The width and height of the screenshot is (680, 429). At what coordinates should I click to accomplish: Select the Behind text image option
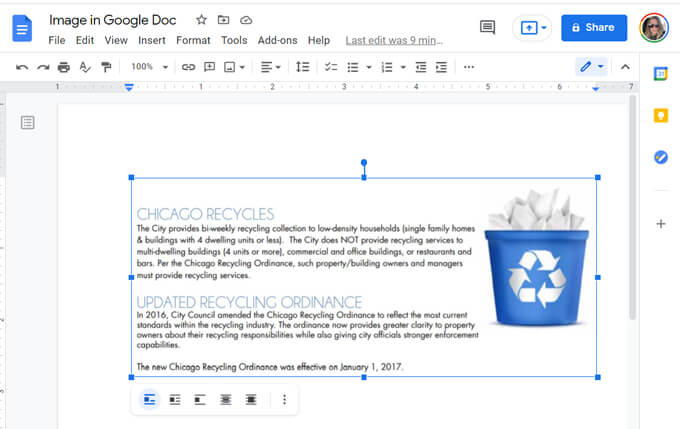226,400
